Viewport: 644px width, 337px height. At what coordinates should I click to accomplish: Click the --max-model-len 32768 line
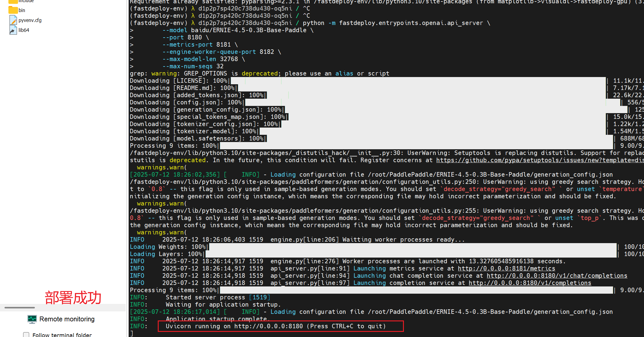[x=203, y=59]
